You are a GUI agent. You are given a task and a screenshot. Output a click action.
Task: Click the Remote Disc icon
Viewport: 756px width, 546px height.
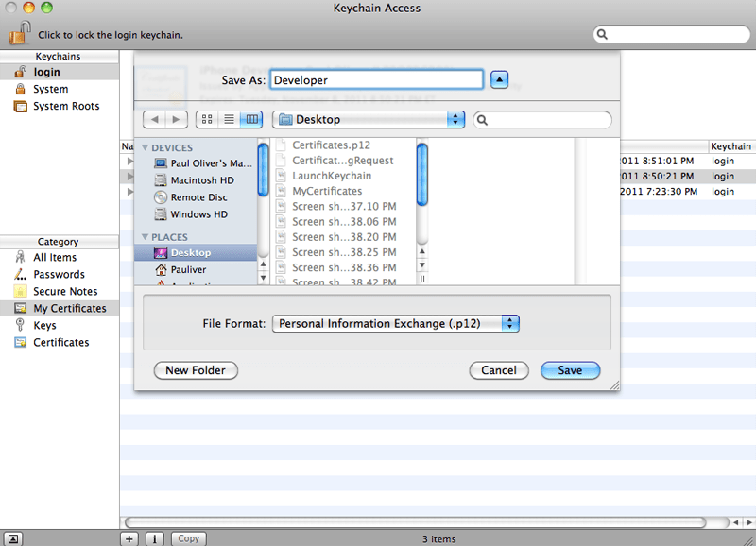click(x=161, y=197)
